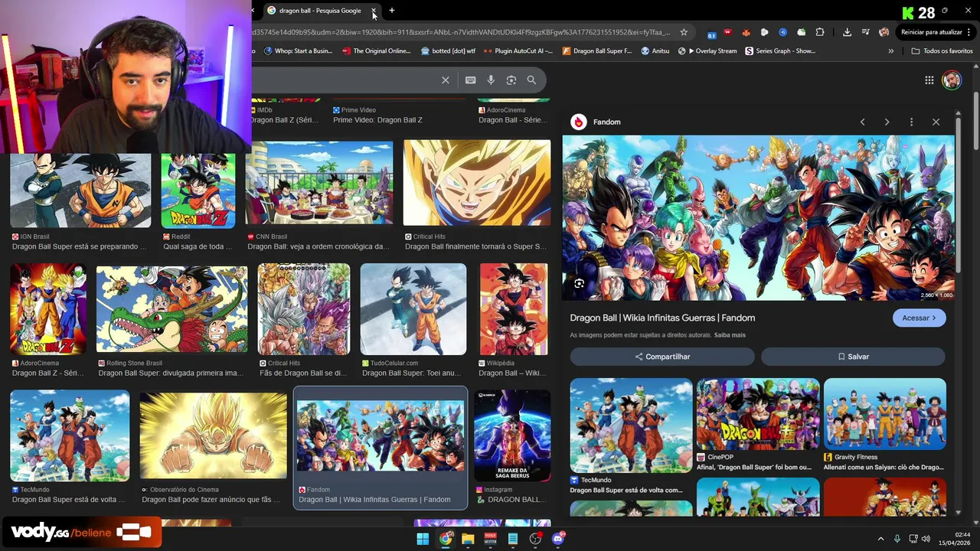Select the dragon ball Pesquisa Google tab
This screenshot has width=980, height=551.
click(320, 11)
